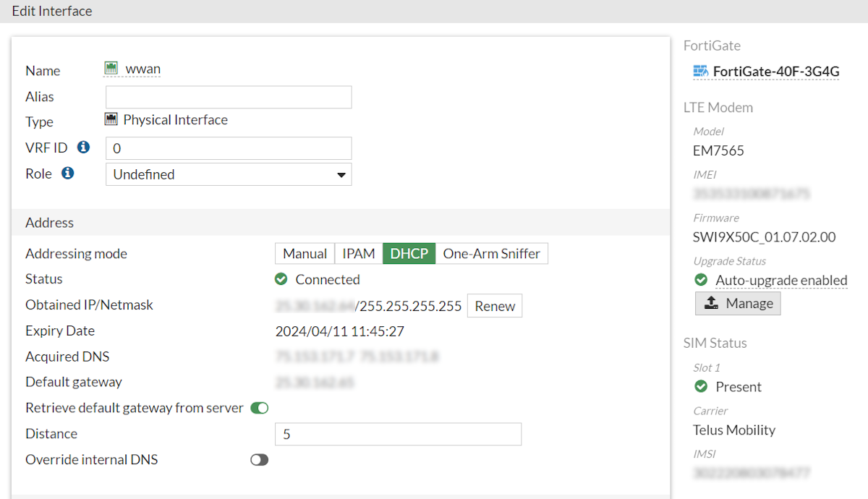The width and height of the screenshot is (868, 499).
Task: Click the Present checkmark under SIM Slot 1
Action: pos(700,386)
